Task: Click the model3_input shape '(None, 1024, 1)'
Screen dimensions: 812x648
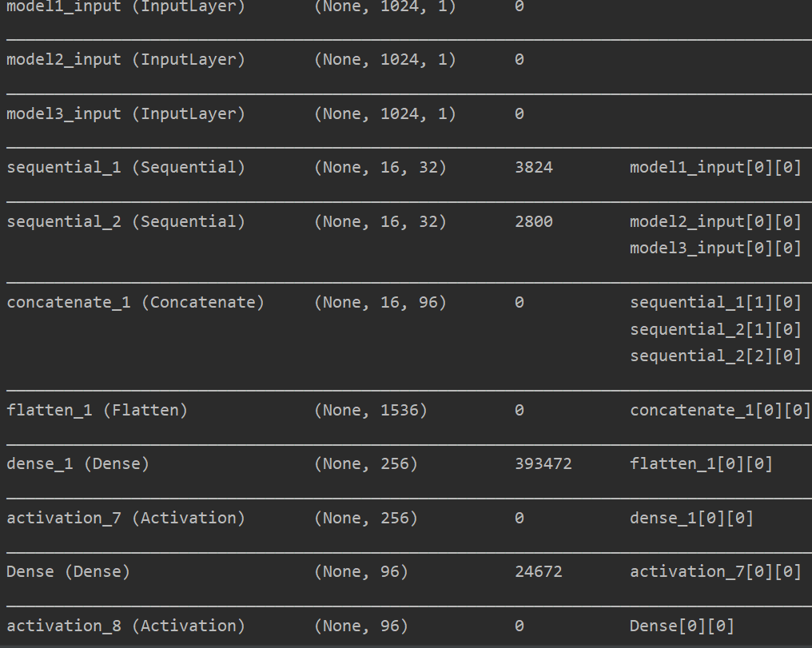Action: click(x=384, y=113)
